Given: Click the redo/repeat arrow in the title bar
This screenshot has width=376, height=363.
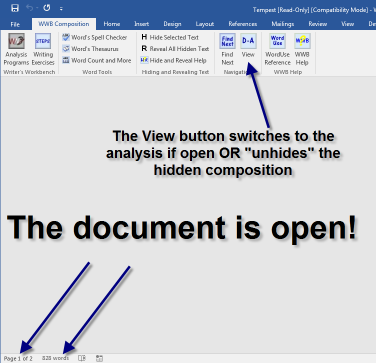Looking at the screenshot, I should point(47,8).
